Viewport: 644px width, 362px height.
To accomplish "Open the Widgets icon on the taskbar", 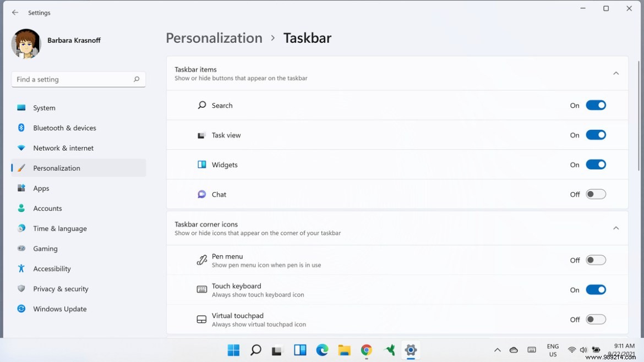I will pos(300,350).
